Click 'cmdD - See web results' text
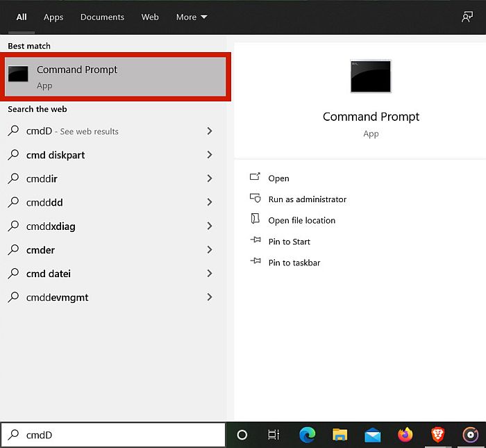The width and height of the screenshot is (486, 448). (72, 131)
